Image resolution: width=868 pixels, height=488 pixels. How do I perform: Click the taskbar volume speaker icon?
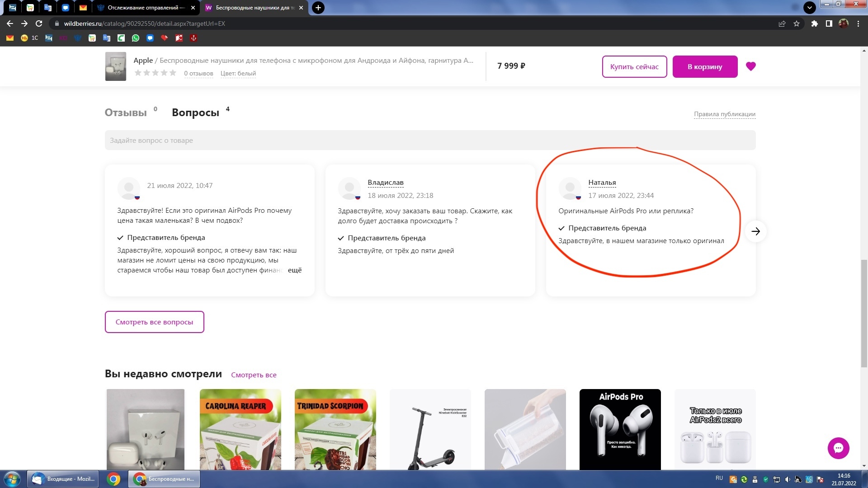(x=788, y=479)
